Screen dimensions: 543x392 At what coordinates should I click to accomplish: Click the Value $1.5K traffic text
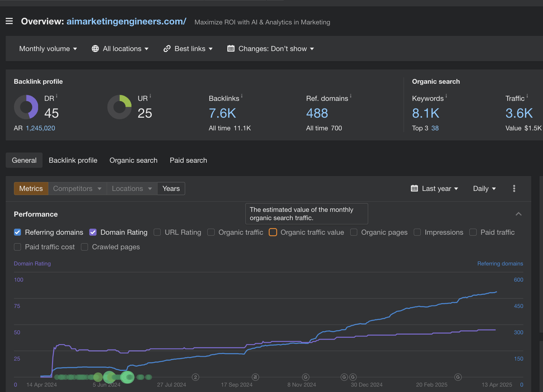(523, 128)
